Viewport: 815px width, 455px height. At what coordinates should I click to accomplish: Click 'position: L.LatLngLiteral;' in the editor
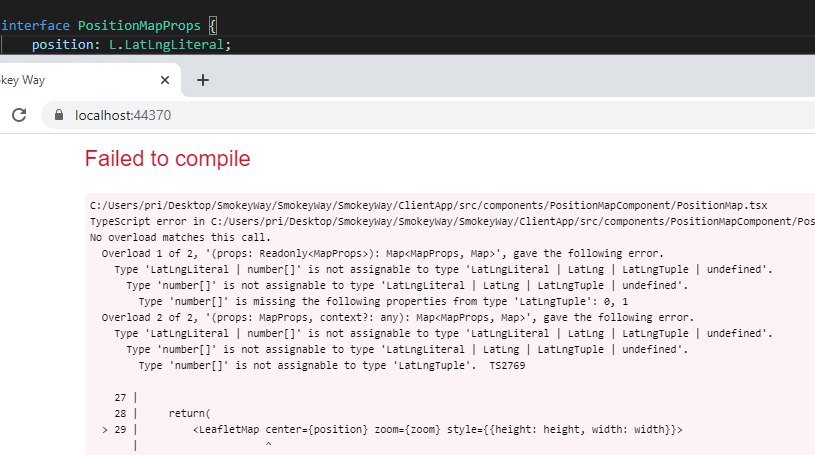pyautogui.click(x=131, y=45)
